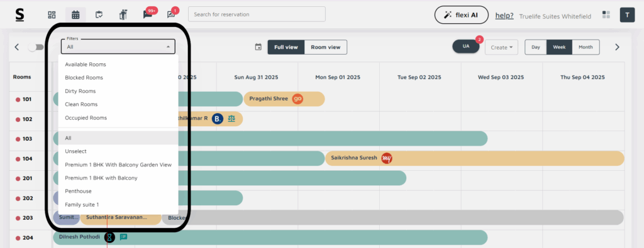Click the balance scale icon in room 102
644x248 pixels.
coord(231,119)
